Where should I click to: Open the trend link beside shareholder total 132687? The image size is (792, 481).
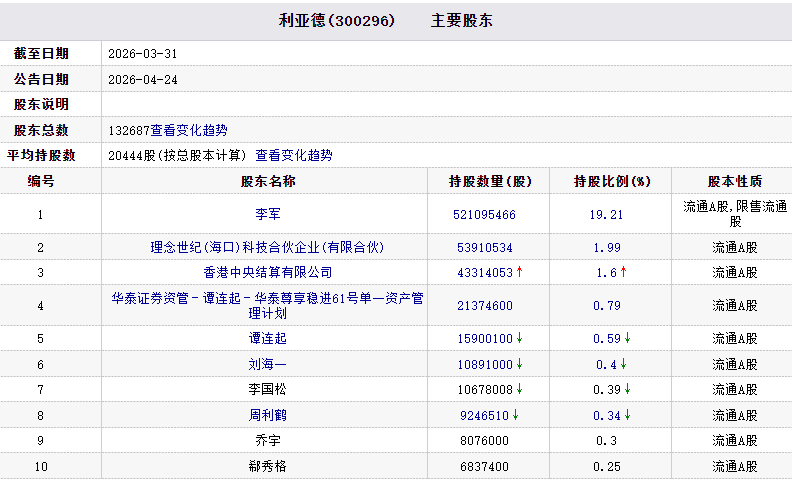pos(189,130)
